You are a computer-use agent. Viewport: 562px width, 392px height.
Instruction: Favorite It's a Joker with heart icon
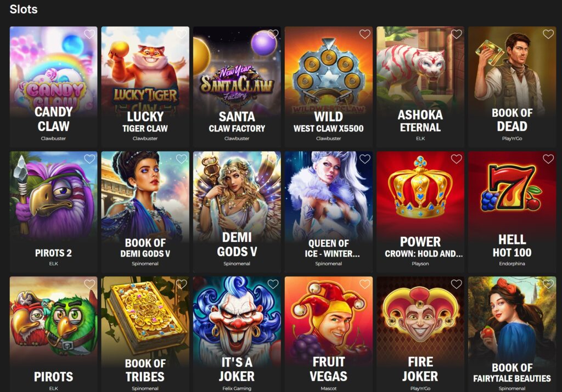(x=273, y=284)
